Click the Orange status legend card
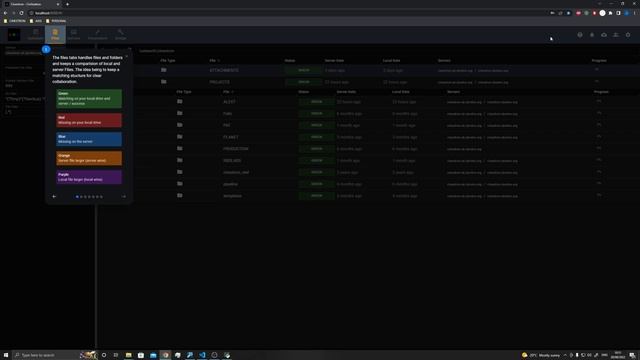Screen dimensions: 640x360 (x=89, y=158)
